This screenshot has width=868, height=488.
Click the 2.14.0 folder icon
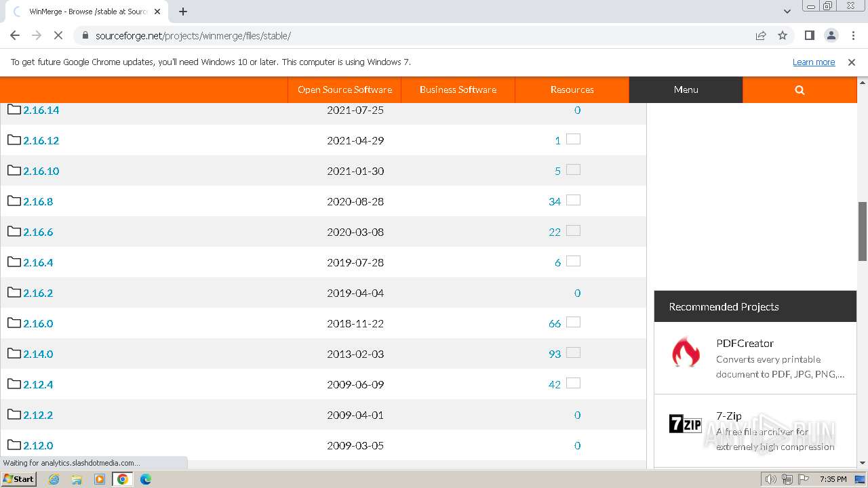[14, 353]
